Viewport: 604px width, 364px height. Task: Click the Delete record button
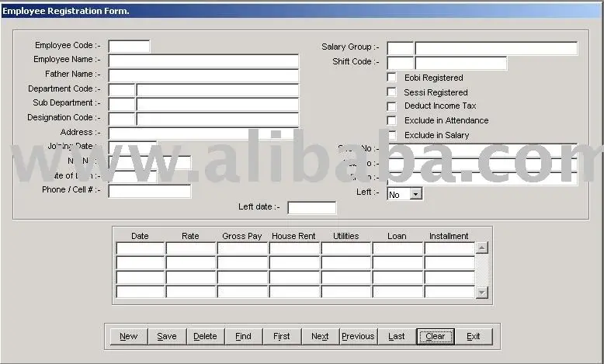click(x=205, y=336)
